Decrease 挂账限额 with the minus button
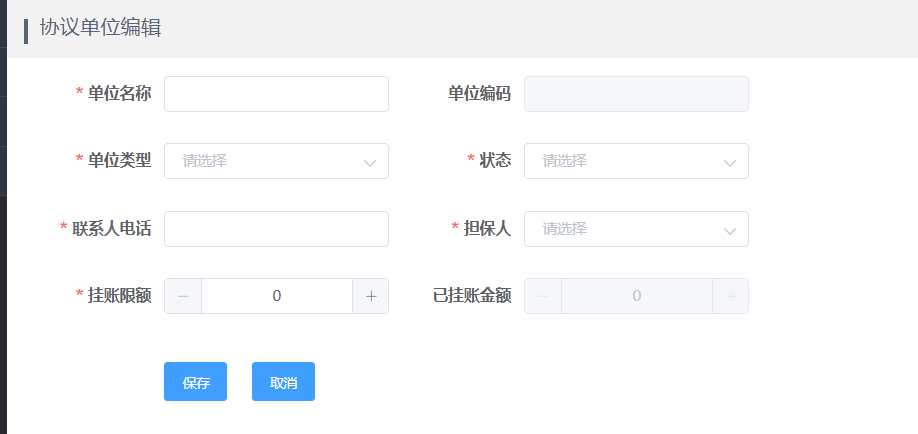 click(x=183, y=296)
